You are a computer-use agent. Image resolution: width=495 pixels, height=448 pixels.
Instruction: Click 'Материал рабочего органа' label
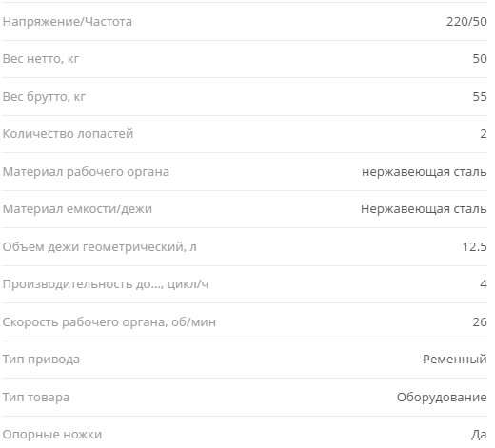pyautogui.click(x=86, y=172)
